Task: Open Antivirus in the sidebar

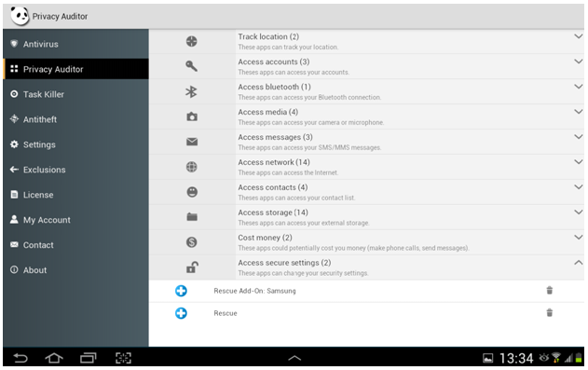Action: coord(75,44)
